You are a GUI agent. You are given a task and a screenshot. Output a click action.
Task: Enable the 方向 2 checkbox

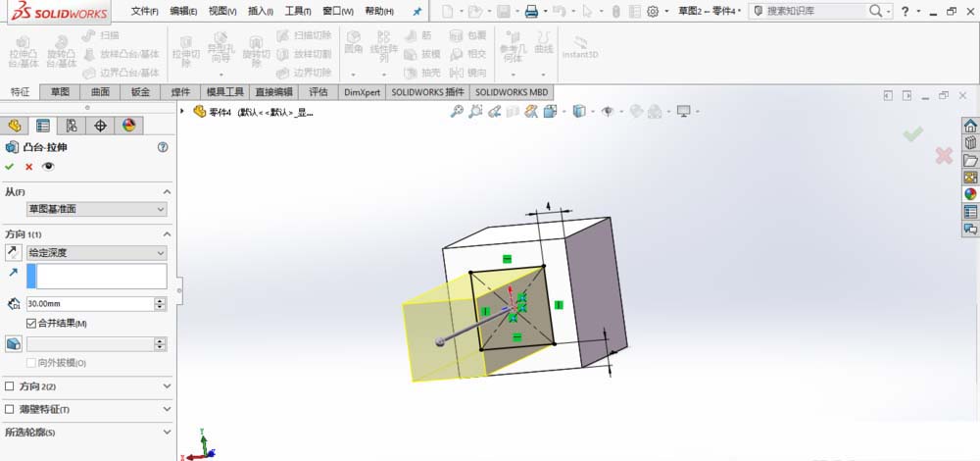(10, 386)
